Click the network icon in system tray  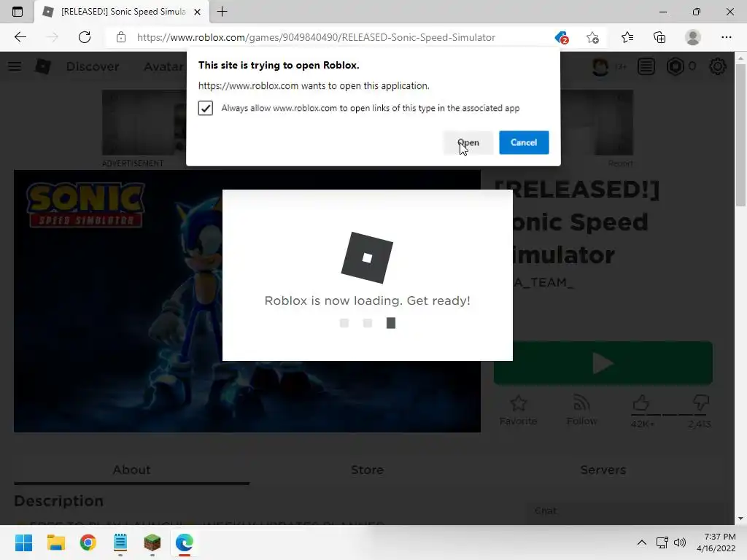click(x=662, y=542)
